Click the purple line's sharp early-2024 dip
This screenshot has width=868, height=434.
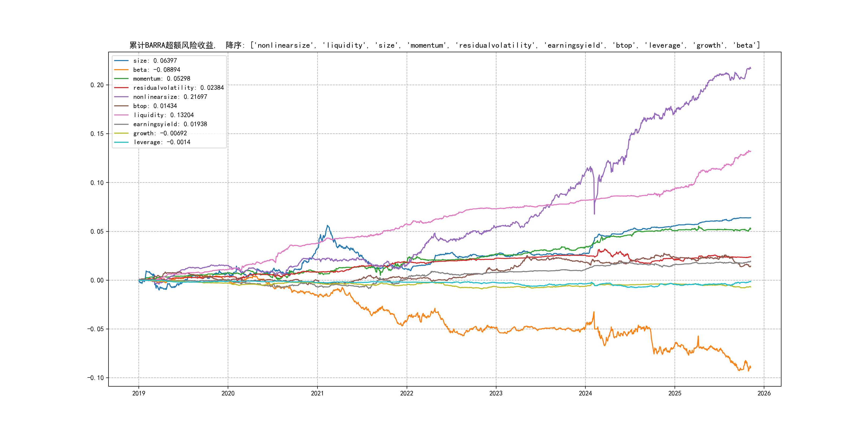tap(594, 213)
